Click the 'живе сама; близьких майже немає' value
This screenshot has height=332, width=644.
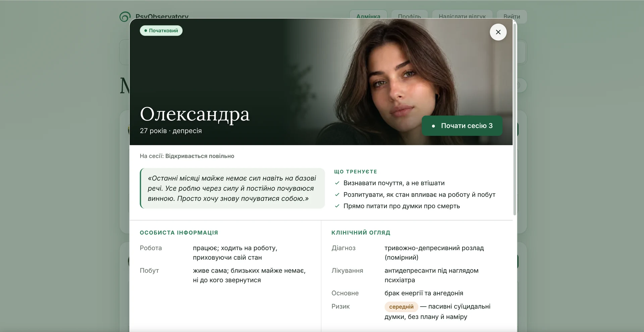(x=249, y=275)
